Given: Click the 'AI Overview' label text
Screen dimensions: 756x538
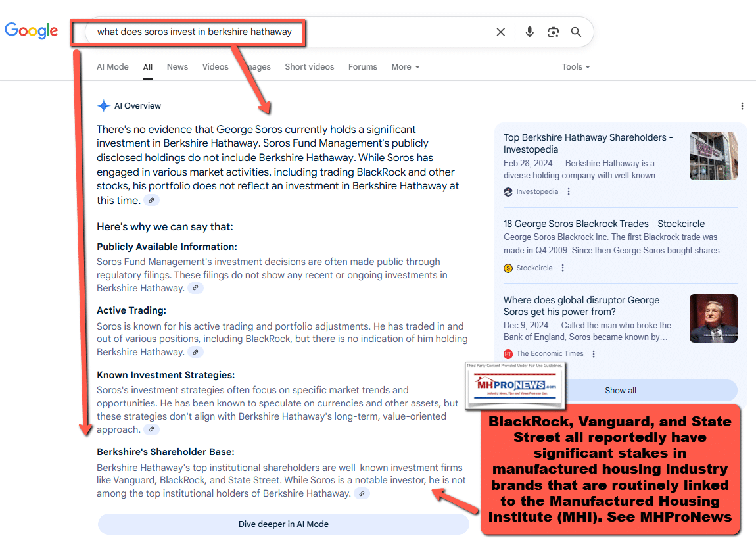Looking at the screenshot, I should pyautogui.click(x=137, y=106).
